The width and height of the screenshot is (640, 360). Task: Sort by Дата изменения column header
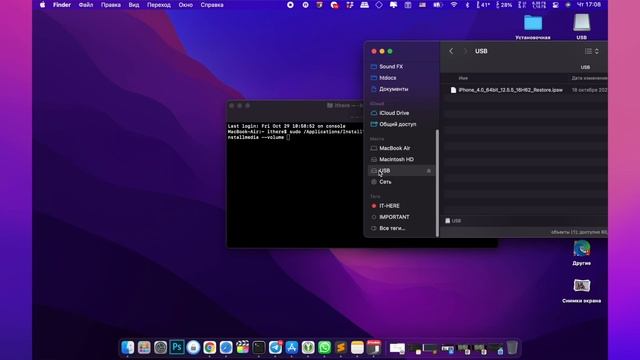click(589, 78)
